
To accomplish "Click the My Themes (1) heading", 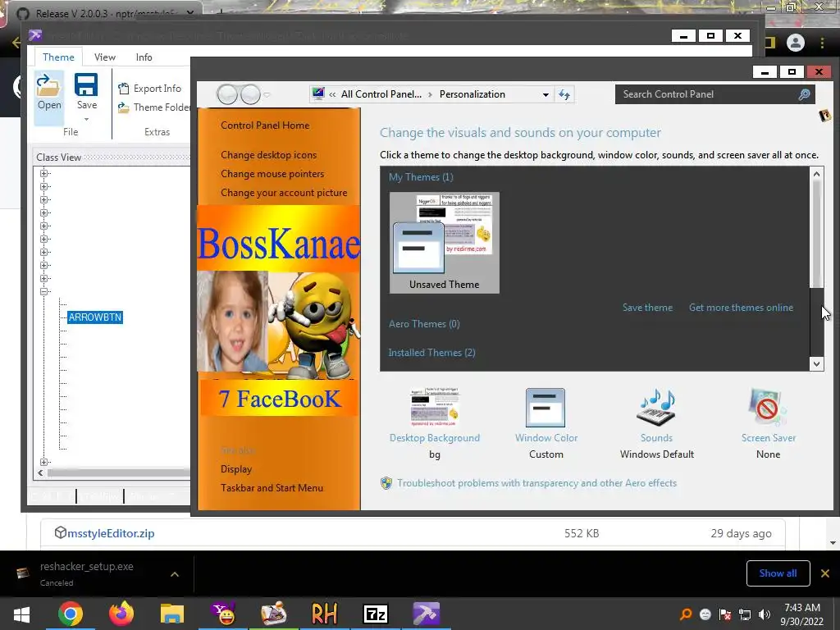I will pos(421,177).
